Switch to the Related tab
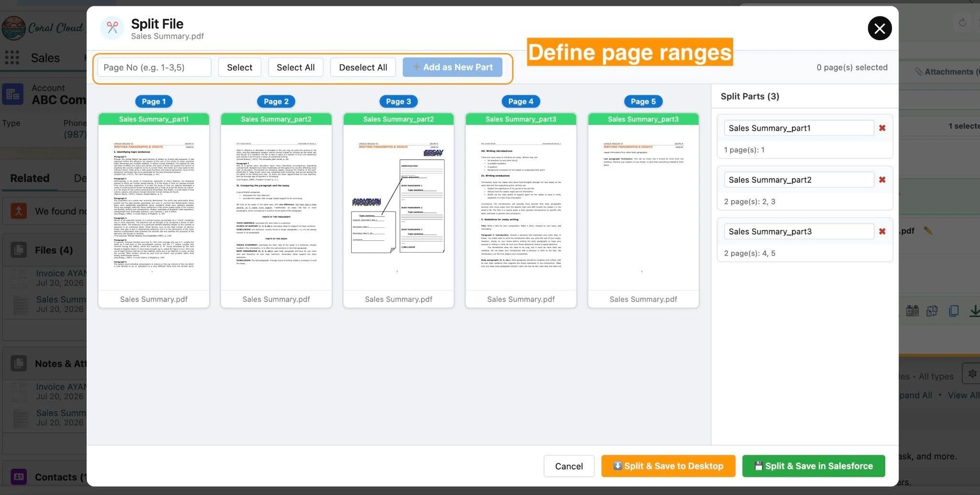The height and width of the screenshot is (495, 980). [x=30, y=178]
